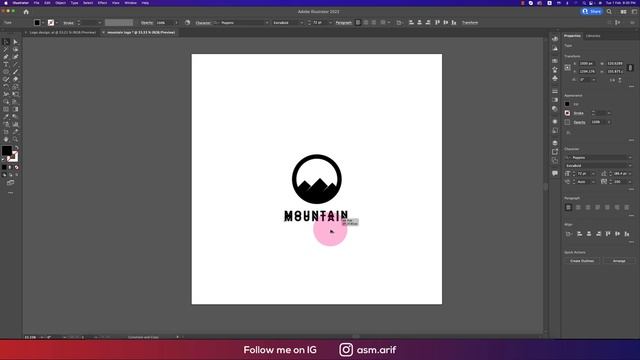Select the Type tool

tap(6, 64)
